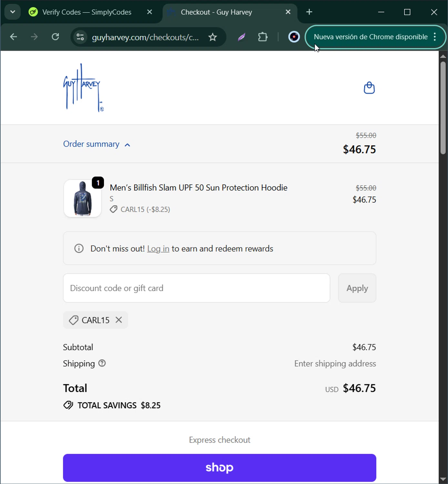The width and height of the screenshot is (448, 484).
Task: Click the Apply discount button
Action: 357,288
